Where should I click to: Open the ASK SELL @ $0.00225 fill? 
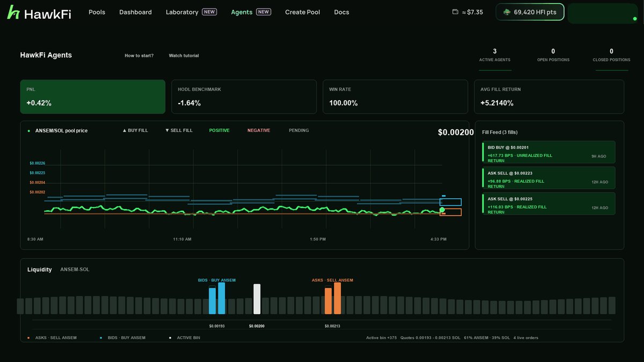pyautogui.click(x=548, y=204)
